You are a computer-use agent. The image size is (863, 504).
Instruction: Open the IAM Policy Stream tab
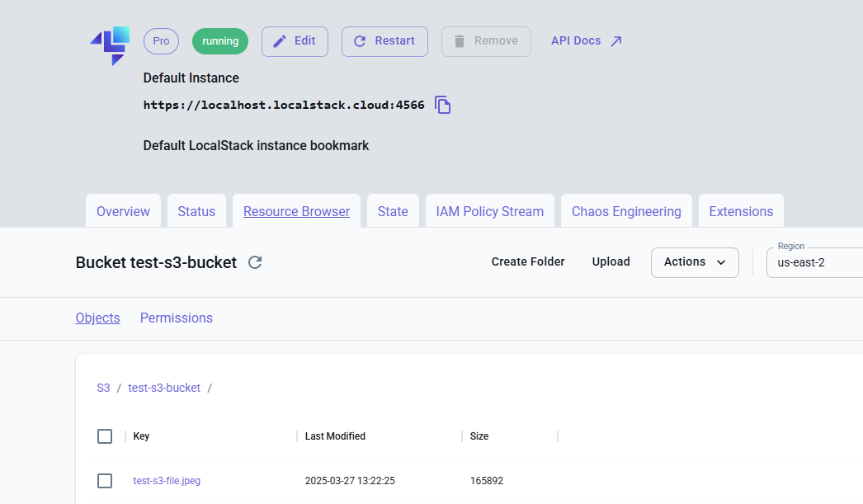pos(490,211)
